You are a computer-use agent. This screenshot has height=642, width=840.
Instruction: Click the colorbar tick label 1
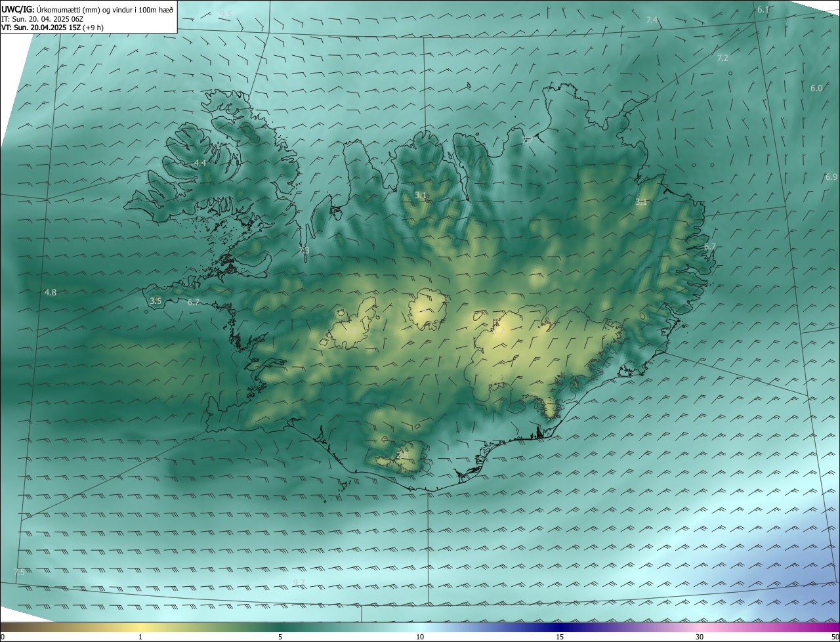(140, 637)
